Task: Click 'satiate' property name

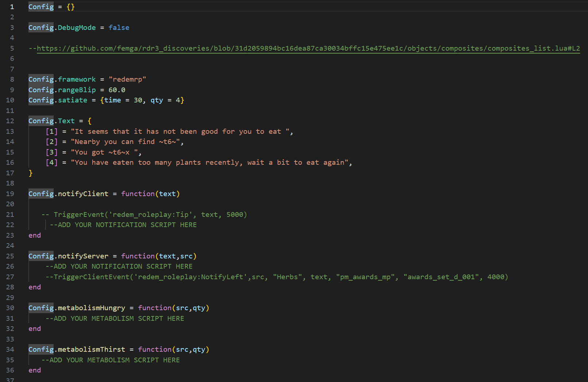Action: [73, 100]
